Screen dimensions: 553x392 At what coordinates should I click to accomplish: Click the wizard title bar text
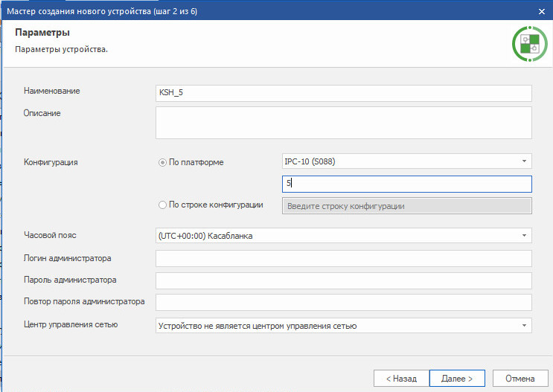click(106, 11)
